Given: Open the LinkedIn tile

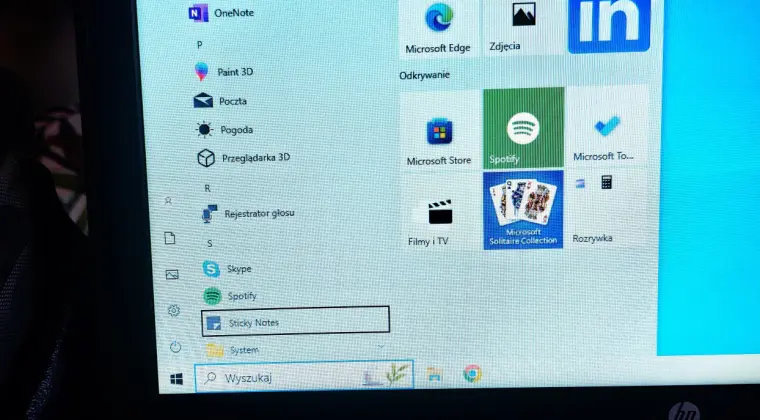Looking at the screenshot, I should [x=609, y=25].
